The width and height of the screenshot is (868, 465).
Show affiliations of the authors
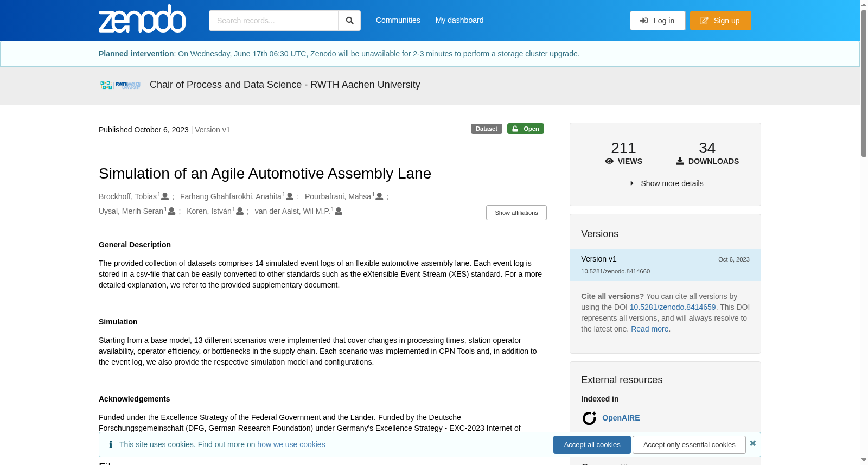(x=516, y=213)
